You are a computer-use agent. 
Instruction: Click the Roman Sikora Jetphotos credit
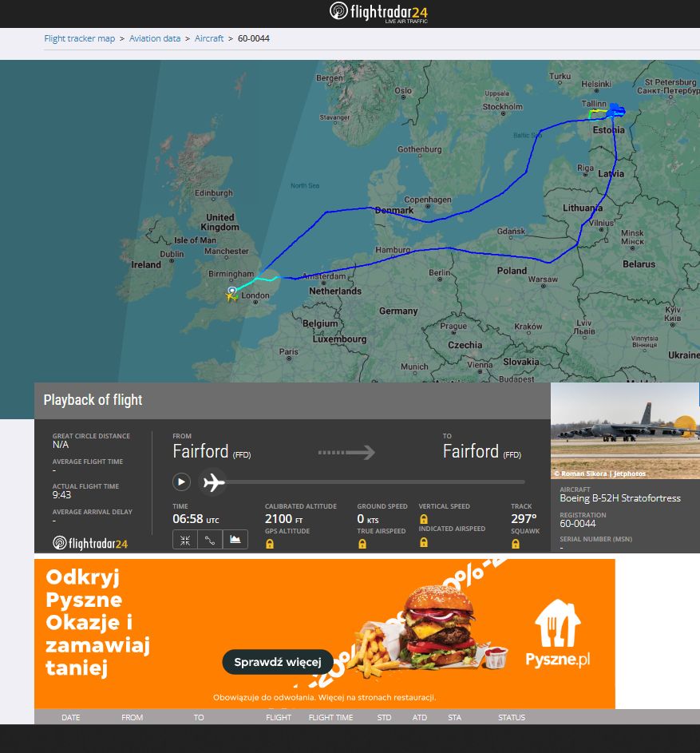pos(599,474)
